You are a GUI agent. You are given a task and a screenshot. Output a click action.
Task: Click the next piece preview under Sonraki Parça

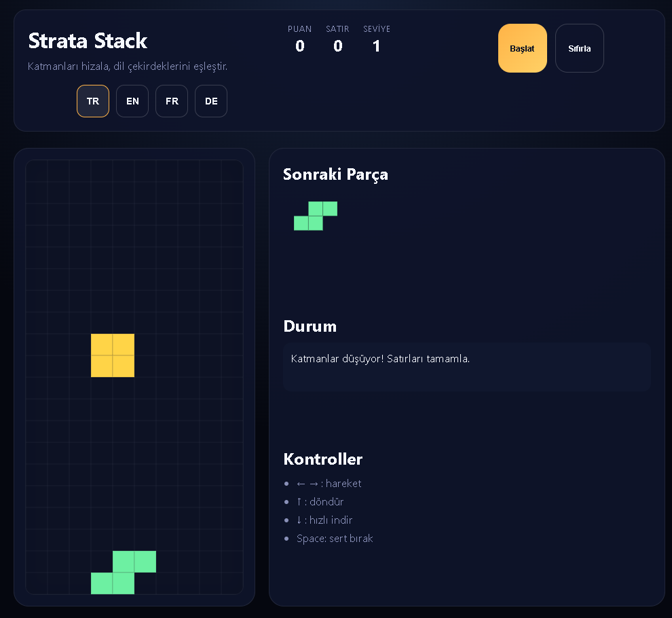tap(316, 216)
